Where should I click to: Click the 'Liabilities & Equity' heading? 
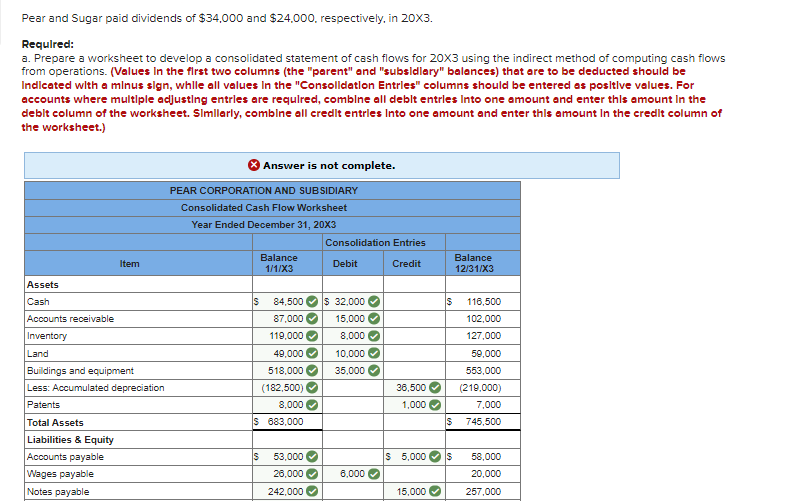tap(70, 440)
